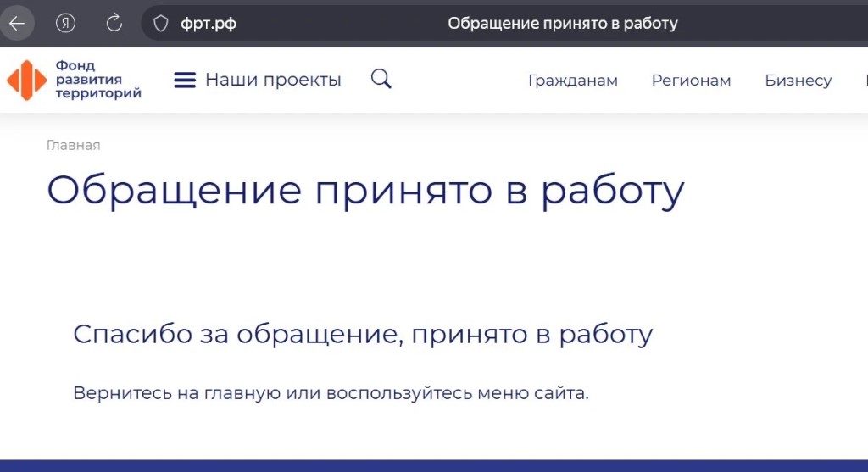
Task: Click the heading Обращение принято в работу
Action: [365, 191]
